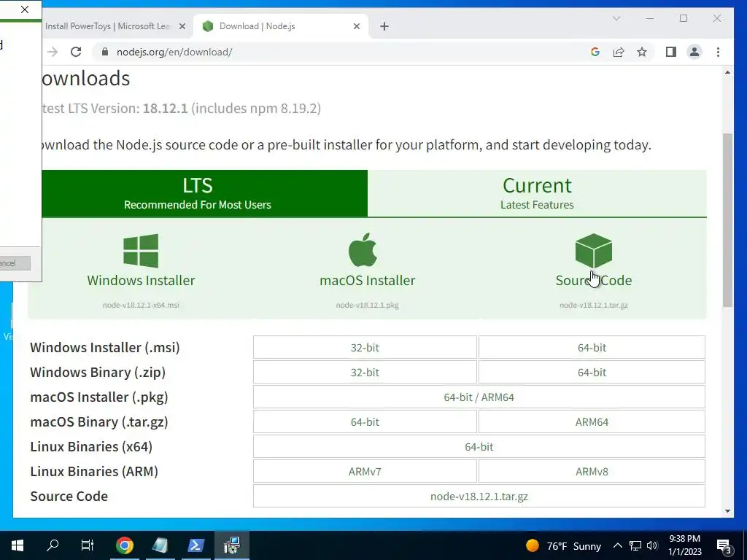This screenshot has width=747, height=560.
Task: Select the Current Latest Features tab
Action: point(537,193)
